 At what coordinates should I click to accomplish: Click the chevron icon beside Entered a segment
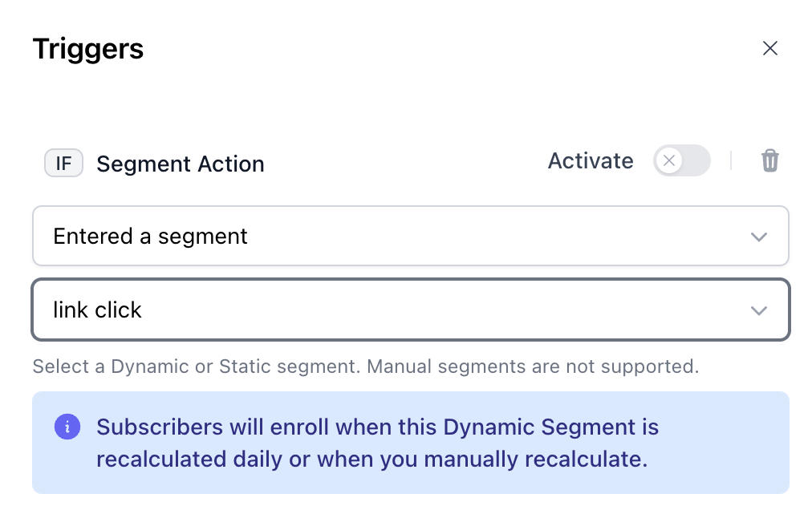tap(758, 237)
